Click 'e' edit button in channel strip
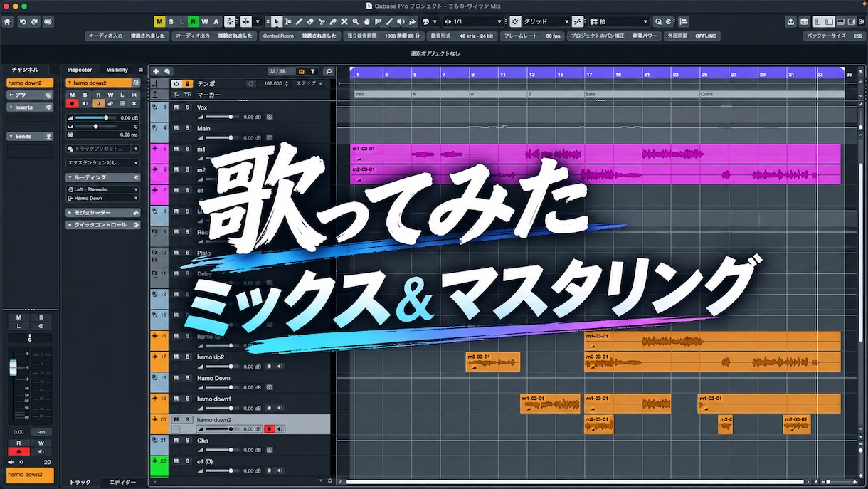Screen dimensions: 868x489 pos(41,325)
